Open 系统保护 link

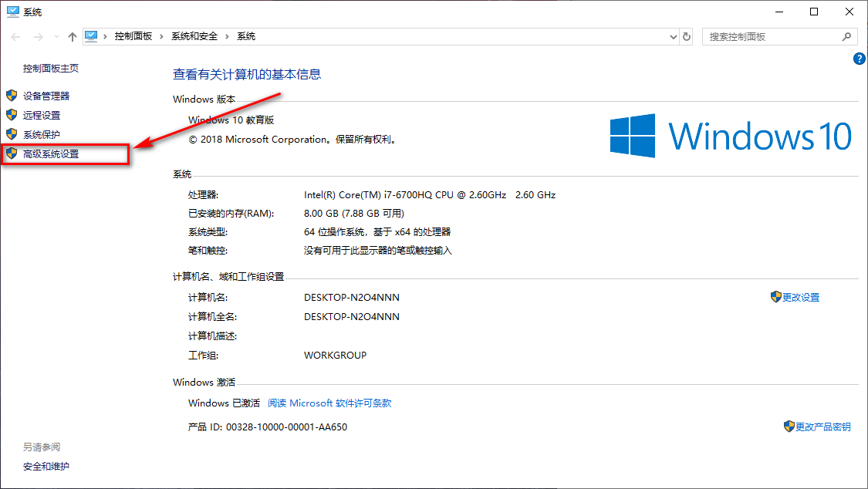(x=42, y=134)
